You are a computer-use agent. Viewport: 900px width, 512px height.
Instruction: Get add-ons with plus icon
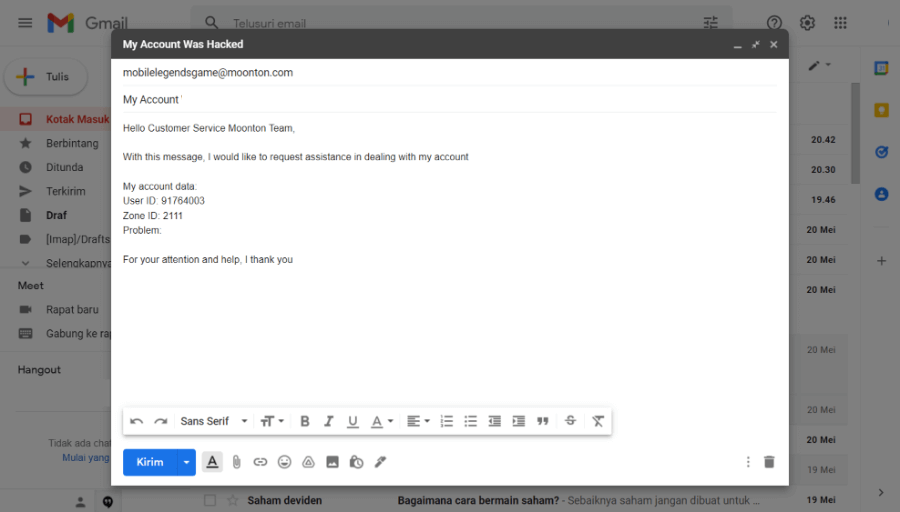pyautogui.click(x=882, y=261)
